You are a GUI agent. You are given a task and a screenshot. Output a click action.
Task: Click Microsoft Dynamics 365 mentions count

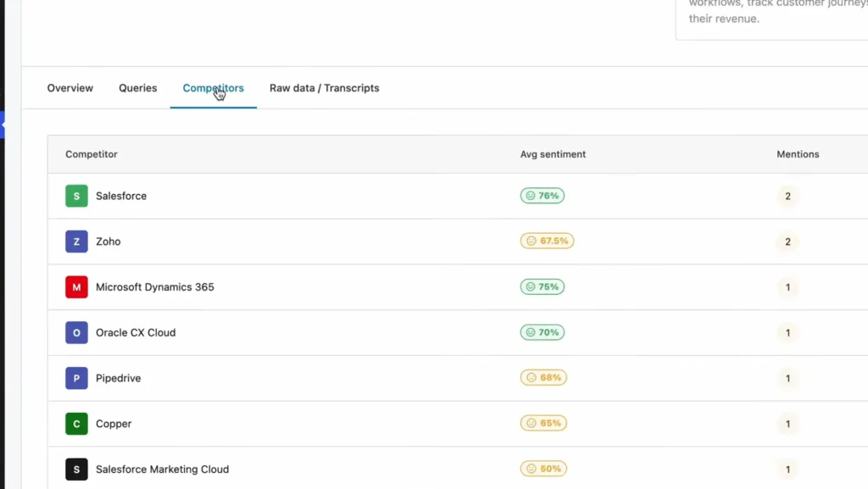[x=787, y=287]
